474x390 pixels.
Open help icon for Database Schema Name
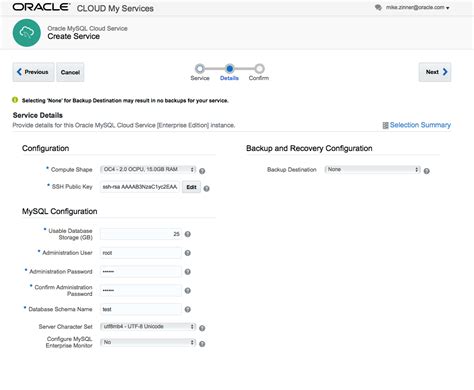(x=188, y=309)
